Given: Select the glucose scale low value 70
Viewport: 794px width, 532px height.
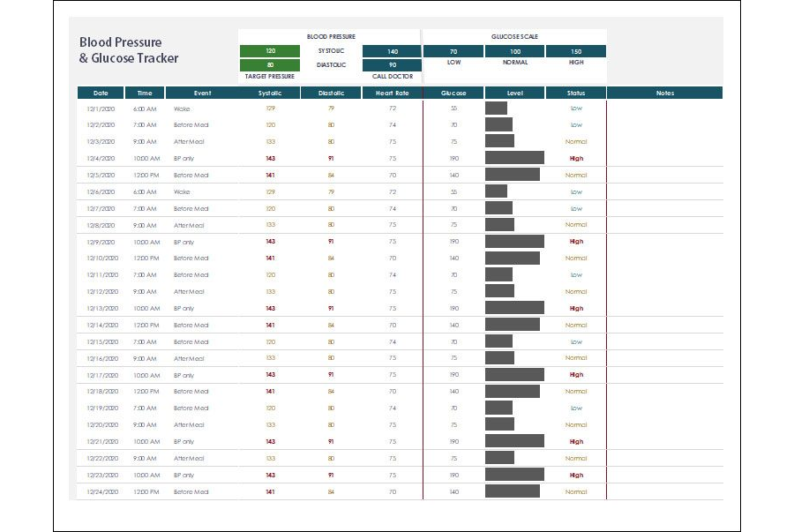Looking at the screenshot, I should click(x=453, y=51).
